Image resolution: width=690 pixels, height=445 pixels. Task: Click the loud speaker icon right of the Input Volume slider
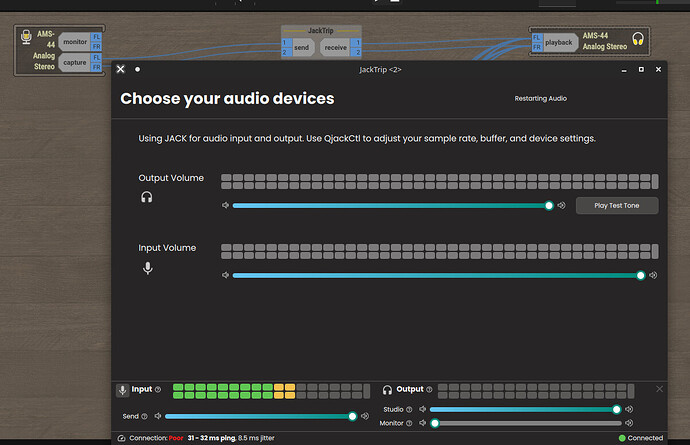653,276
